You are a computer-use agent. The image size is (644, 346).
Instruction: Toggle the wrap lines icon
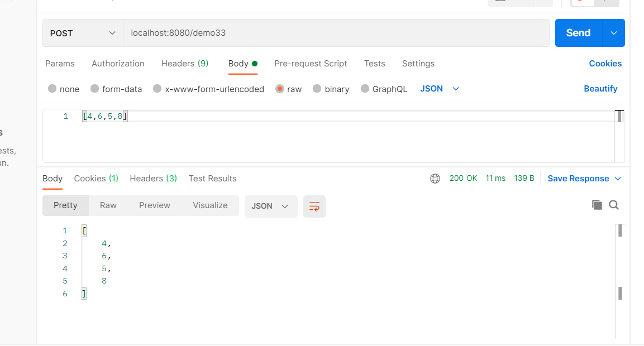pyautogui.click(x=314, y=206)
